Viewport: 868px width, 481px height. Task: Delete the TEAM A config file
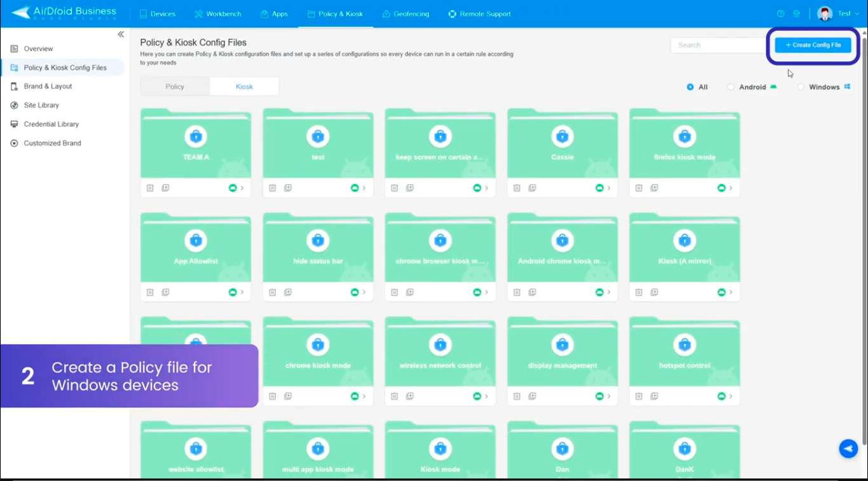[x=150, y=188]
